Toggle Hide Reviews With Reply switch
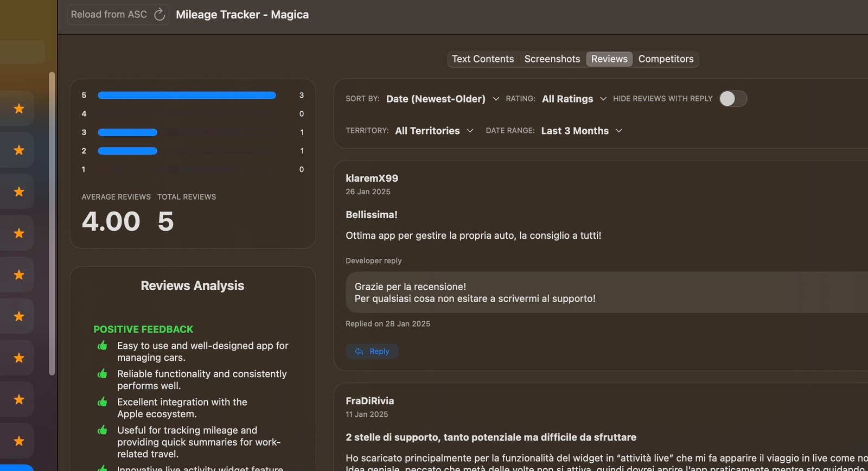This screenshot has height=471, width=868. (x=733, y=99)
